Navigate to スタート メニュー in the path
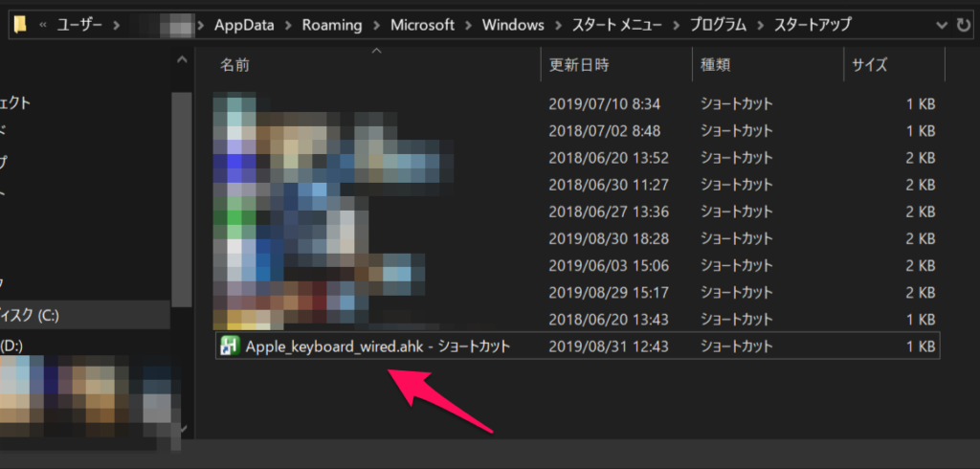 pos(612,25)
